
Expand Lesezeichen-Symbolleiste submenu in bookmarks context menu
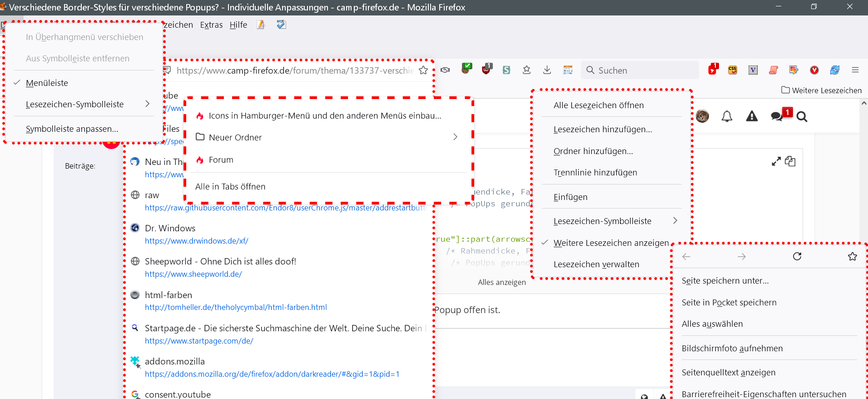pyautogui.click(x=611, y=221)
